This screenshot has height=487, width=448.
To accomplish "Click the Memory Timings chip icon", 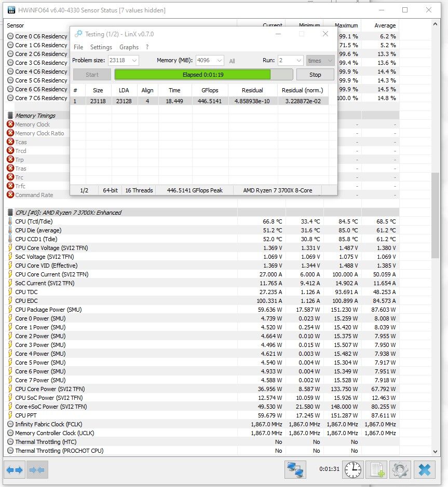I will coord(10,116).
